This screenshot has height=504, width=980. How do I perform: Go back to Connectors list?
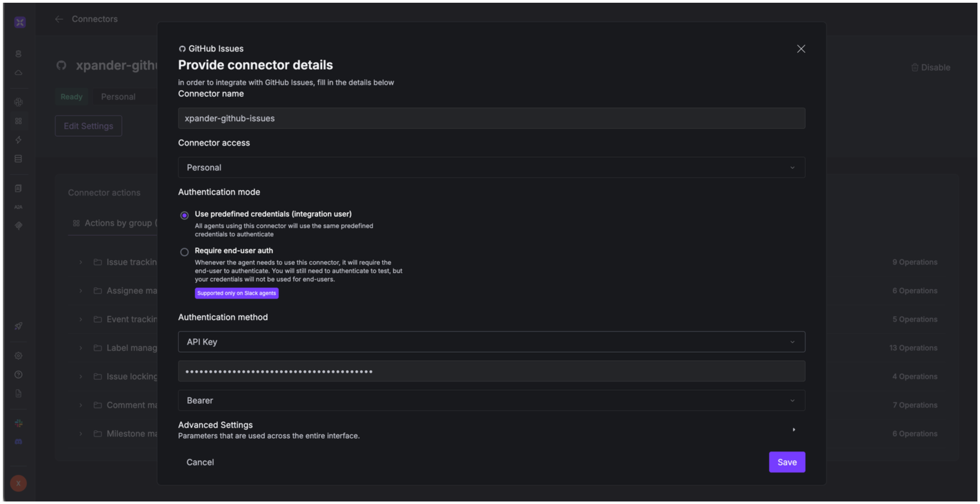pyautogui.click(x=59, y=19)
